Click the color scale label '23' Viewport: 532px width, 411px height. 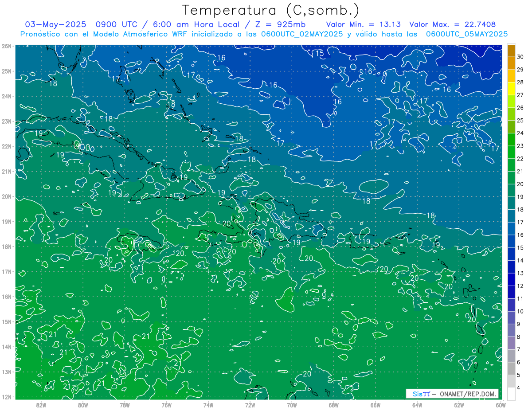pyautogui.click(x=520, y=146)
